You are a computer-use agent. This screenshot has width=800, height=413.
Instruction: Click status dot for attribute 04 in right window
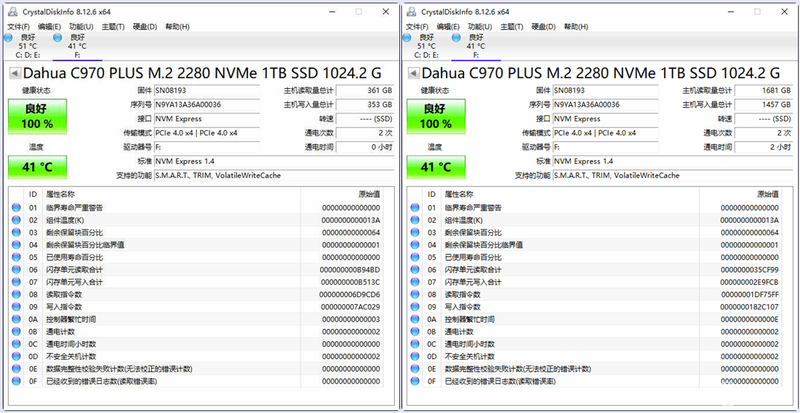(415, 245)
